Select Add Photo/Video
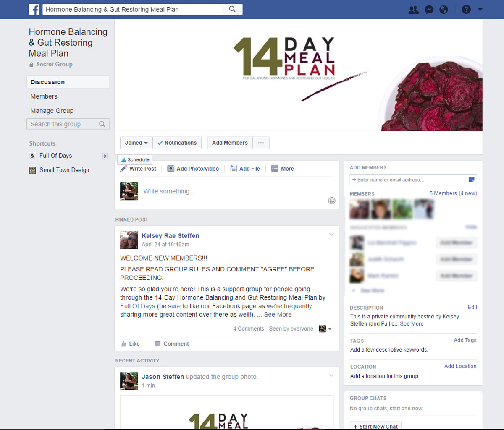 [x=193, y=169]
